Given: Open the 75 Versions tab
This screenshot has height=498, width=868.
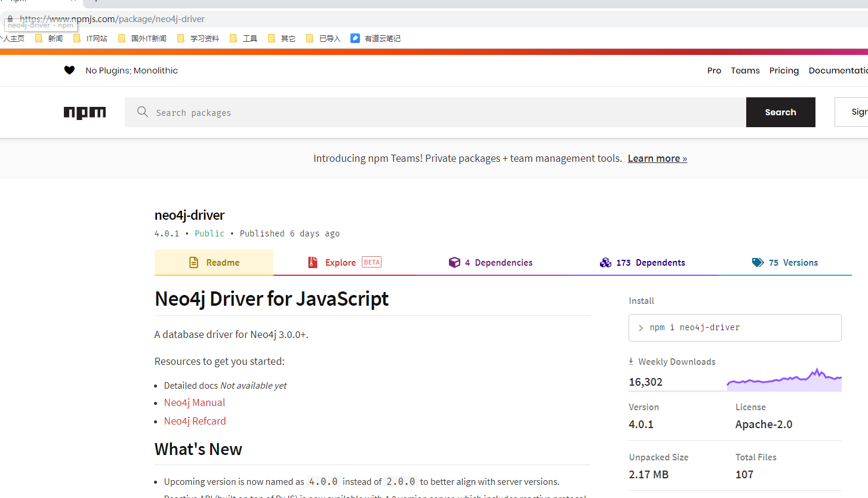Looking at the screenshot, I should [785, 263].
